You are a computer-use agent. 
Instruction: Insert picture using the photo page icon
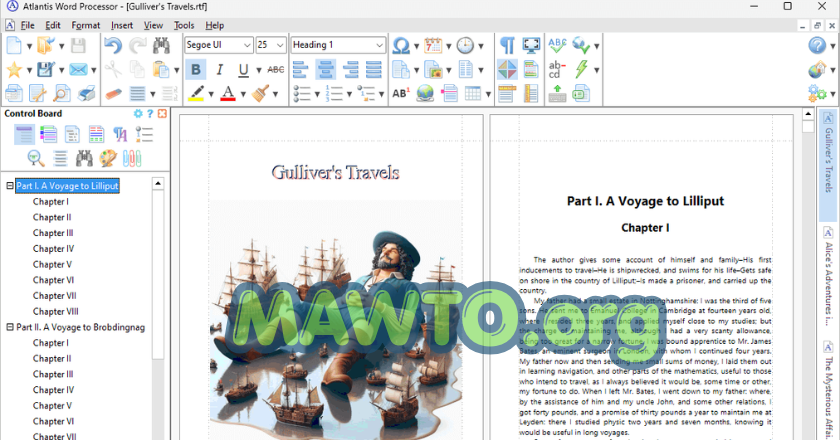433,70
